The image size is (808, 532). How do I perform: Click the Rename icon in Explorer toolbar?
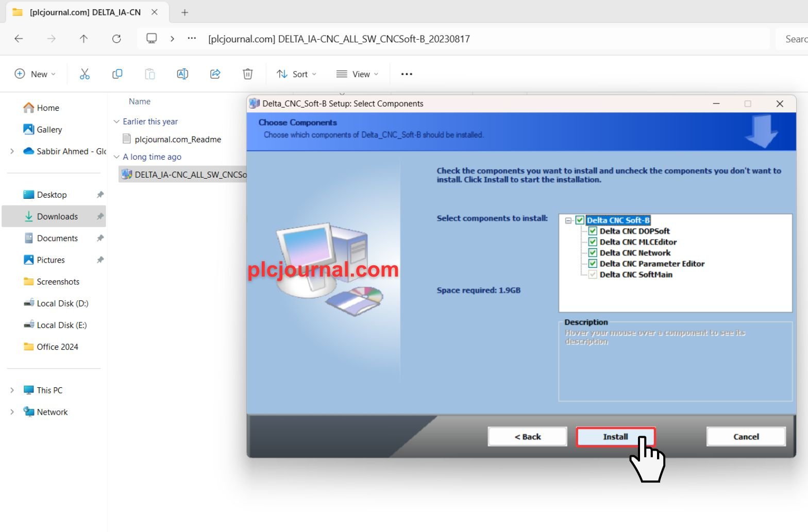coord(182,74)
